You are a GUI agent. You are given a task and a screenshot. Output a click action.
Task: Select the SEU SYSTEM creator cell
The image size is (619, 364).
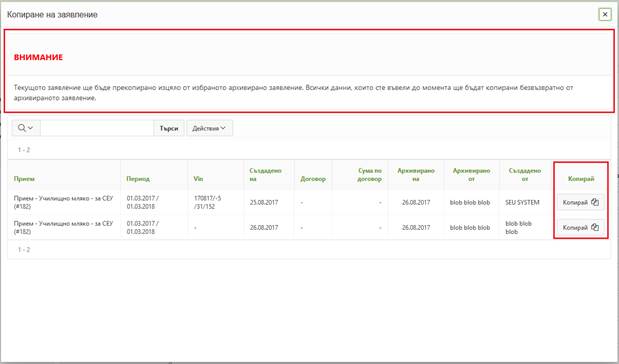(x=522, y=202)
